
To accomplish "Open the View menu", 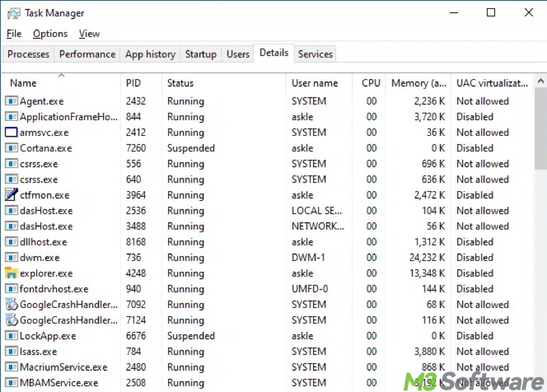I will (x=90, y=33).
